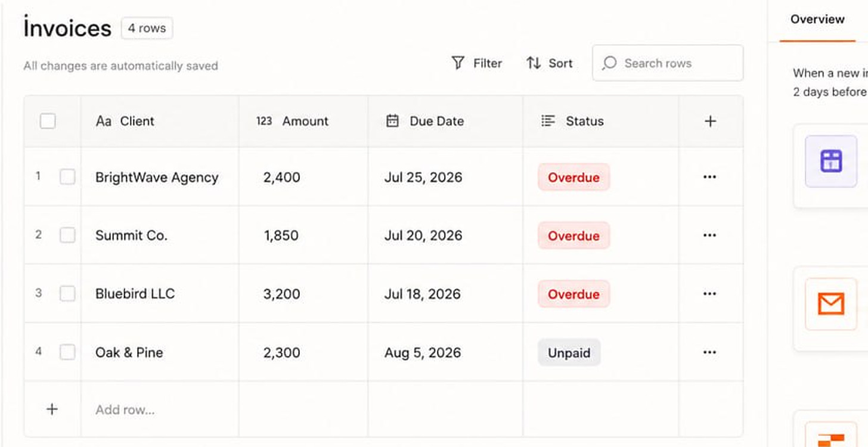Click the list icon in Status header
Screen dimensions: 868x447
(x=548, y=121)
